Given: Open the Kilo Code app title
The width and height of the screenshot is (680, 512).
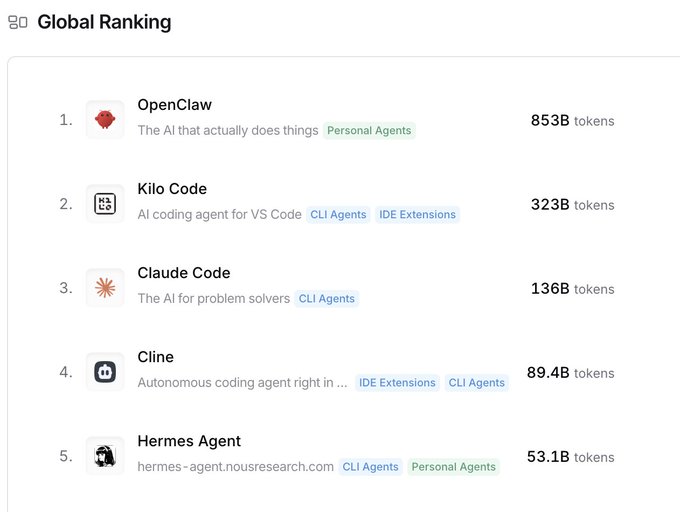Looking at the screenshot, I should coord(172,189).
